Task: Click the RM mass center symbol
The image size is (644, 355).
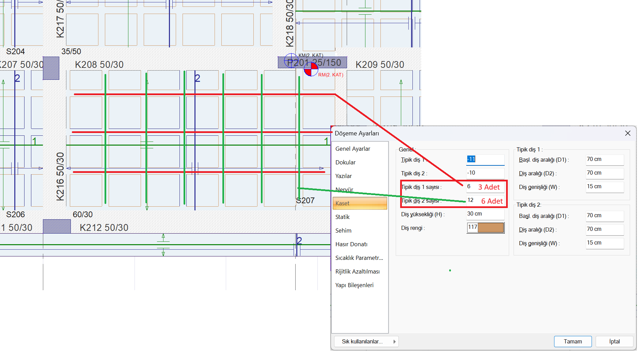Action: pos(311,70)
